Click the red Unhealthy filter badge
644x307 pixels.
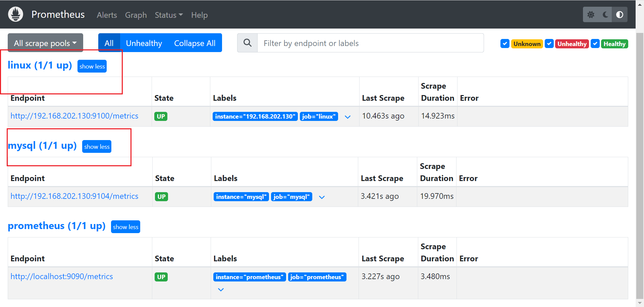(572, 44)
